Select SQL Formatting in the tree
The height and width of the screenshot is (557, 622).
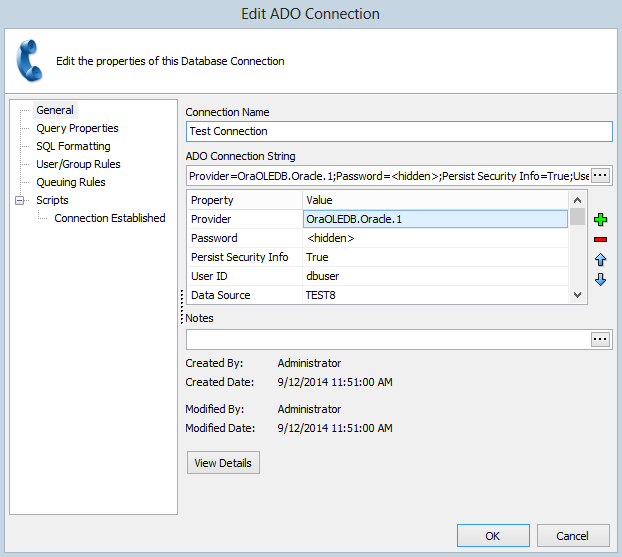coord(73,146)
